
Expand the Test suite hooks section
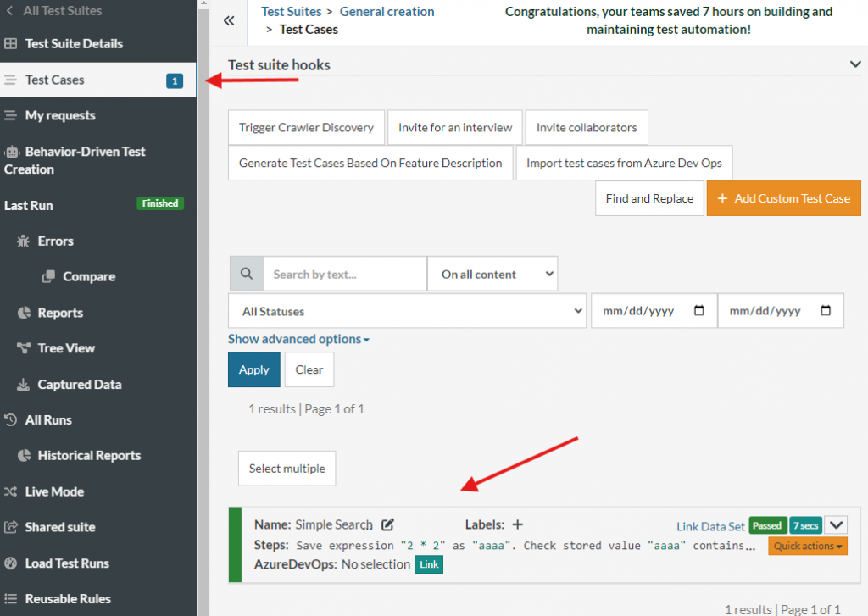(854, 64)
